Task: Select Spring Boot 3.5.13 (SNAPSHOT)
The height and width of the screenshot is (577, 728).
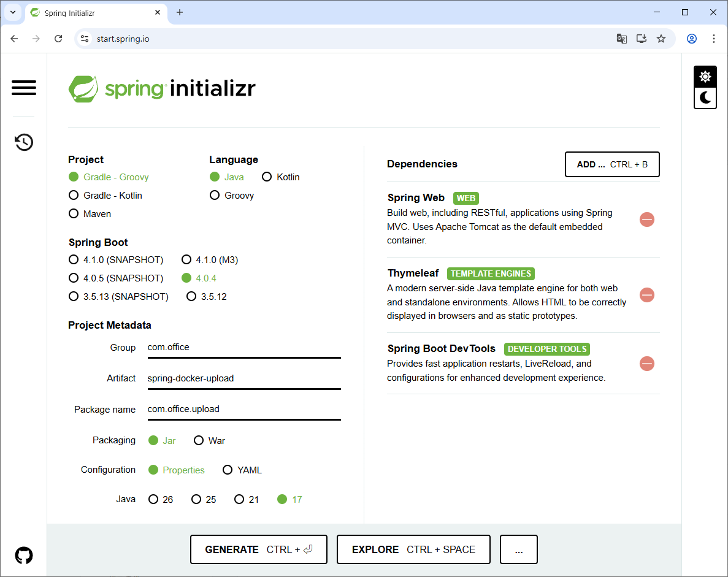Action: (x=118, y=297)
